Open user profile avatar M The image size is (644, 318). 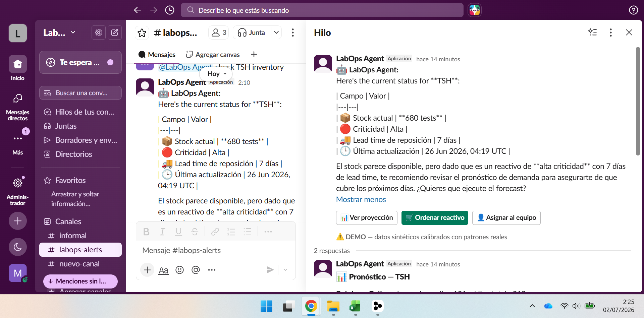pos(18,273)
